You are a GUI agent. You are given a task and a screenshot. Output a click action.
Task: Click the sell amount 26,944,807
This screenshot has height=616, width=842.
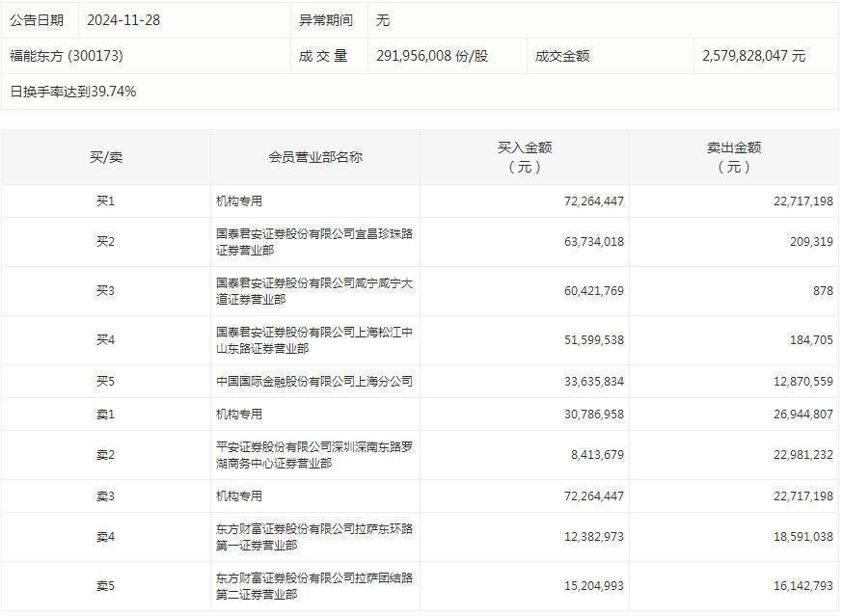(803, 415)
